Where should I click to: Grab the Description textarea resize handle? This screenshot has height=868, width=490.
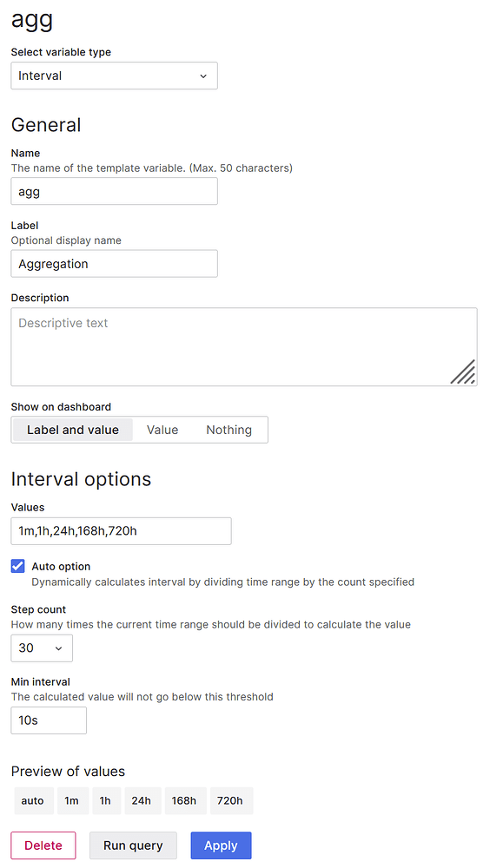click(463, 372)
